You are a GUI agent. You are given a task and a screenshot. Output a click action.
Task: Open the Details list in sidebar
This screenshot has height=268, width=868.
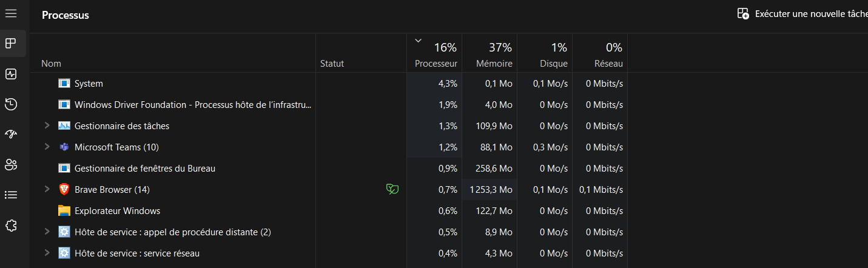click(x=11, y=195)
